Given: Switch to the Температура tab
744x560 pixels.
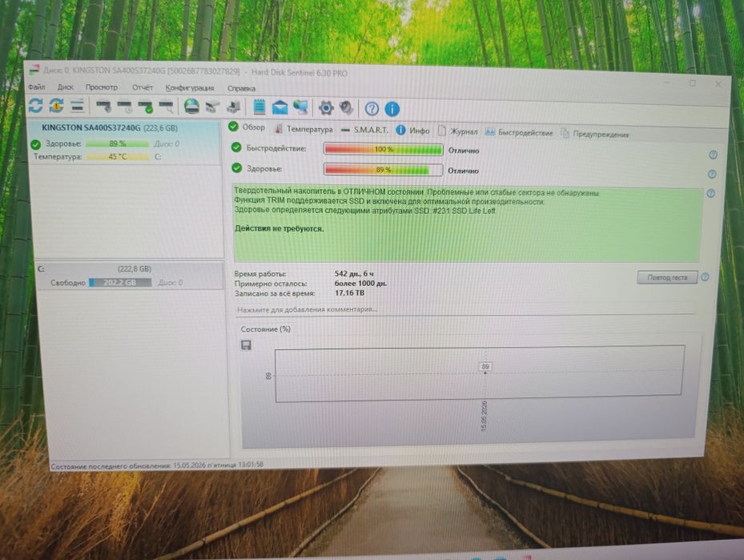Looking at the screenshot, I should (304, 129).
